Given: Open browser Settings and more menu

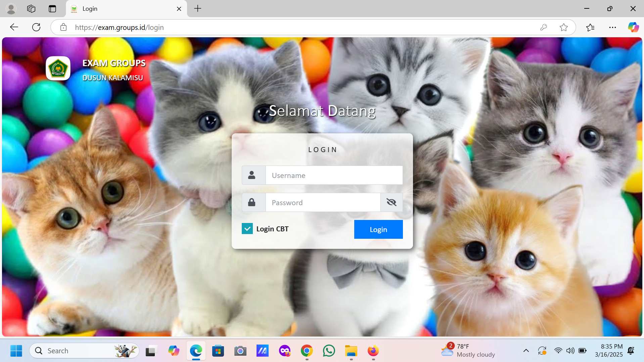Looking at the screenshot, I should [612, 27].
